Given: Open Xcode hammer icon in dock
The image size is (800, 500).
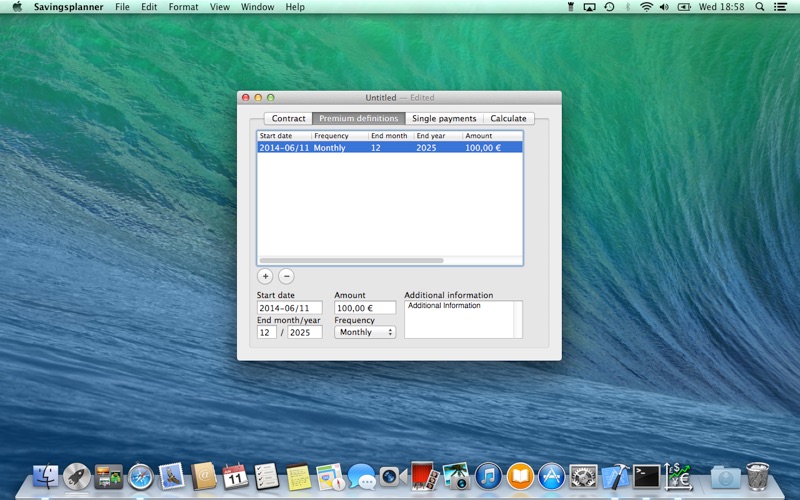Looking at the screenshot, I should pyautogui.click(x=615, y=477).
